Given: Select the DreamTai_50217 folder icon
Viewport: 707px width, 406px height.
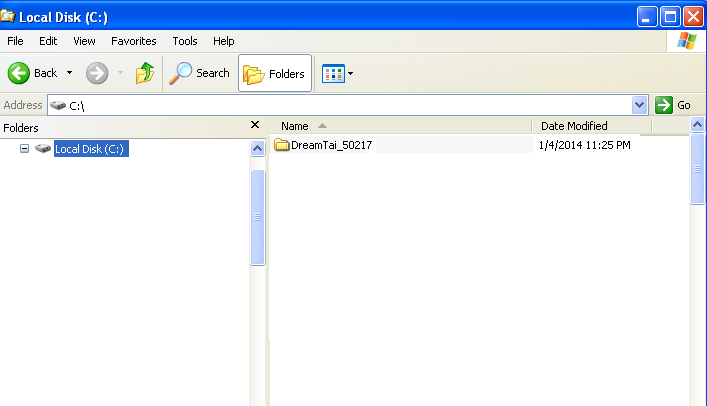Looking at the screenshot, I should (281, 145).
